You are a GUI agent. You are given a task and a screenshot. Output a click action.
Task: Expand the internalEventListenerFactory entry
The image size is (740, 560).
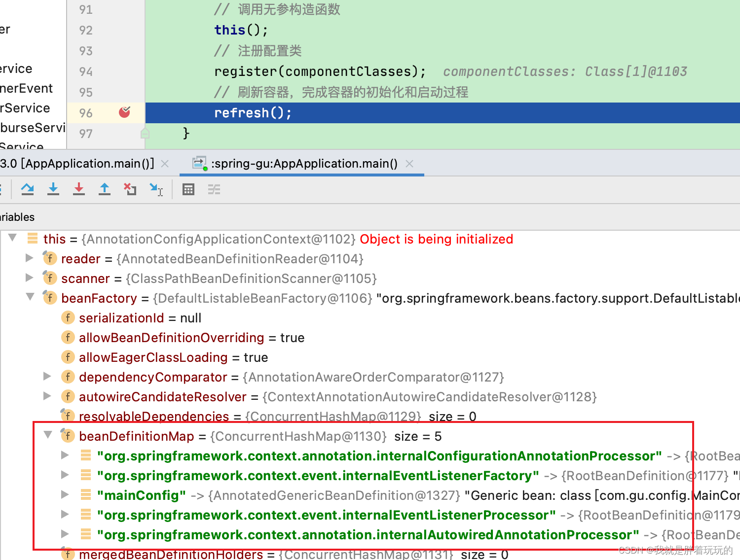(x=65, y=475)
